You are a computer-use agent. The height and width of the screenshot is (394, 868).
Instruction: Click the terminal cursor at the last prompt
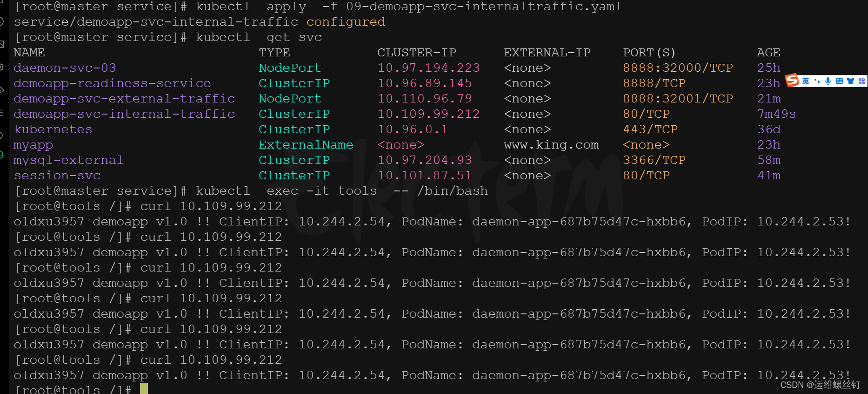[x=144, y=389]
